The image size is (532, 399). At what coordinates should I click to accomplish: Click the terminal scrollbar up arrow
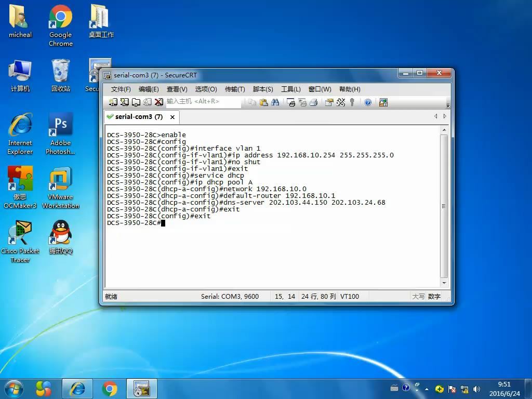tap(444, 130)
